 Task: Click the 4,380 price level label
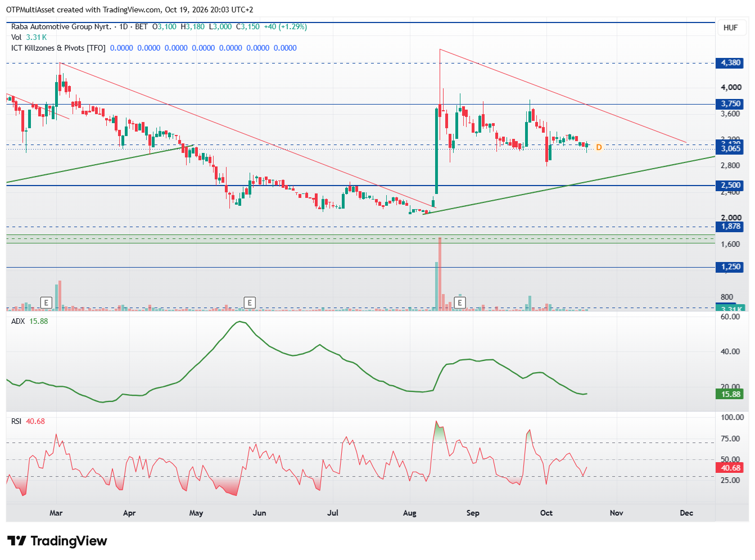point(731,62)
